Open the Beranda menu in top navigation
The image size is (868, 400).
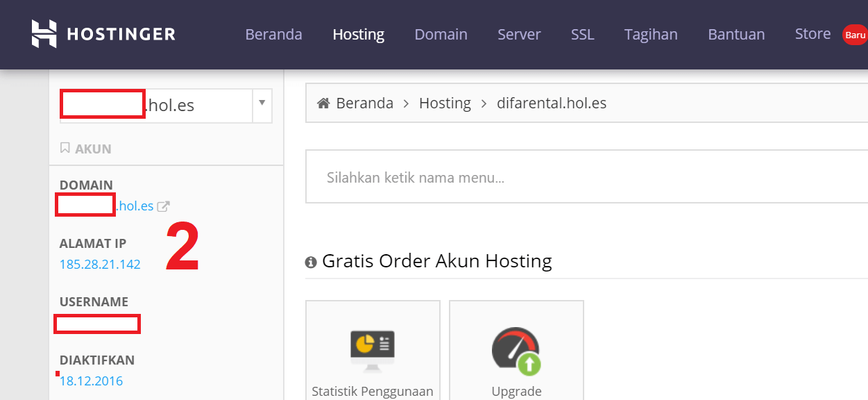pyautogui.click(x=273, y=34)
